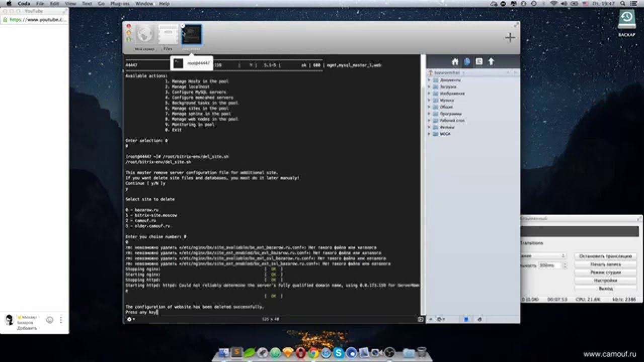
Task: Expand the Рабочий стол folder
Action: (x=429, y=120)
